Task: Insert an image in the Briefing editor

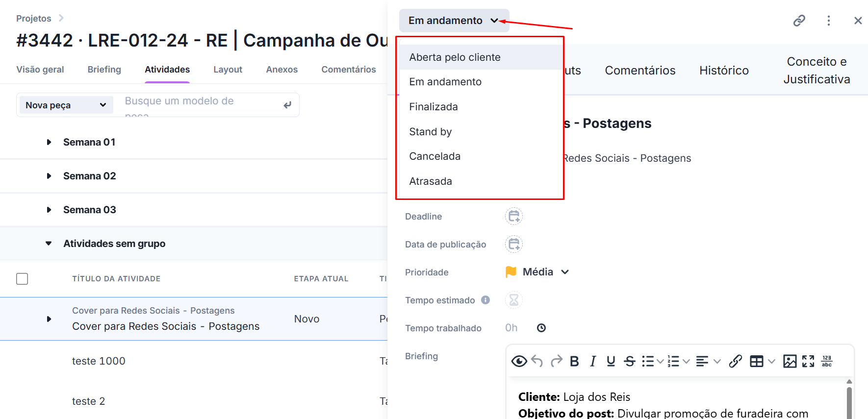Action: click(x=790, y=362)
